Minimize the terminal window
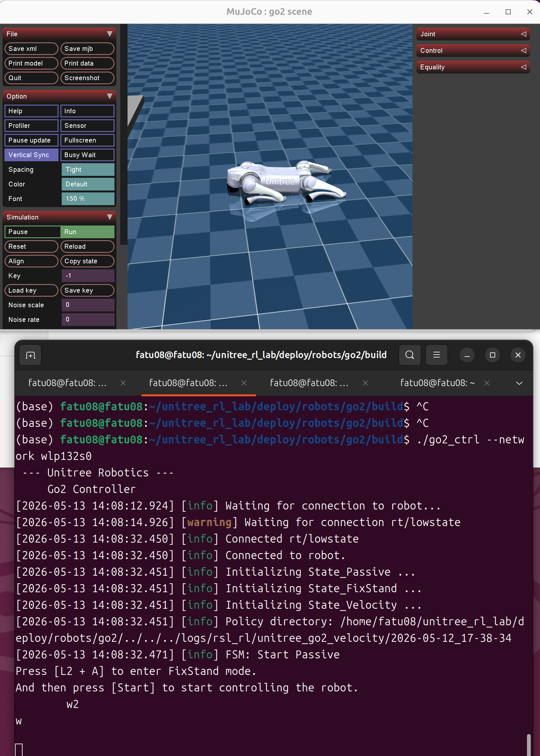Viewport: 540px width, 756px height. tap(467, 355)
